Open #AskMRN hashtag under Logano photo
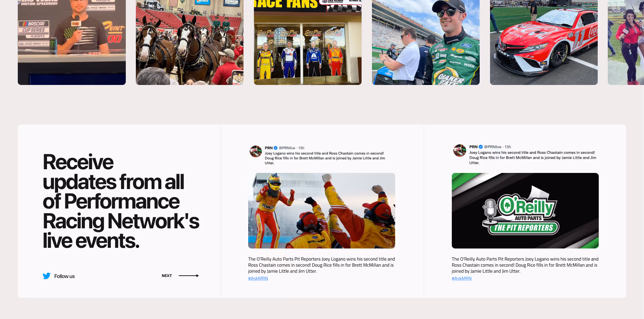Screen dimensions: 644x319 coord(258,278)
